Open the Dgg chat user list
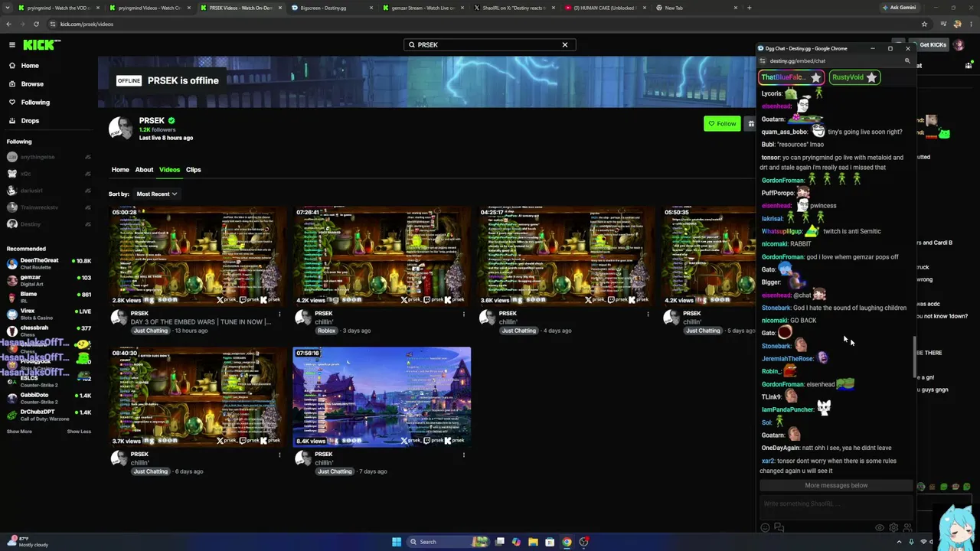Viewport: 980px width, 551px height. [907, 527]
